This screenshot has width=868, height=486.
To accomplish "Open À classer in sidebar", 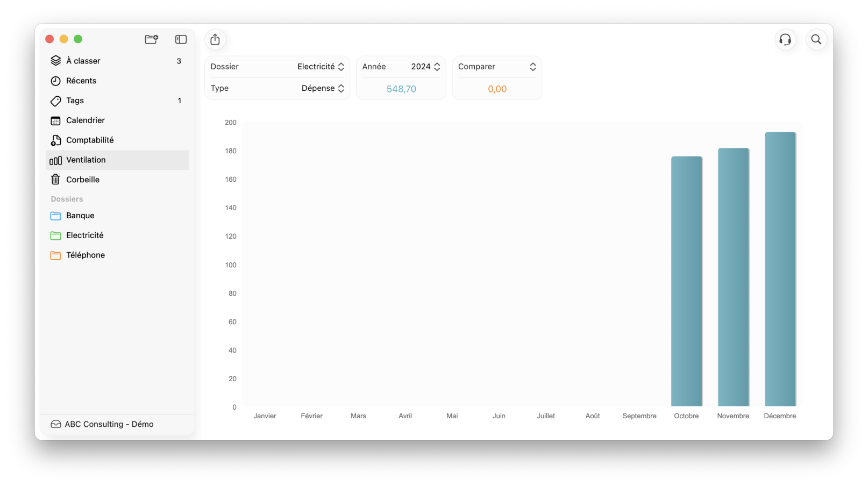I will coord(83,61).
